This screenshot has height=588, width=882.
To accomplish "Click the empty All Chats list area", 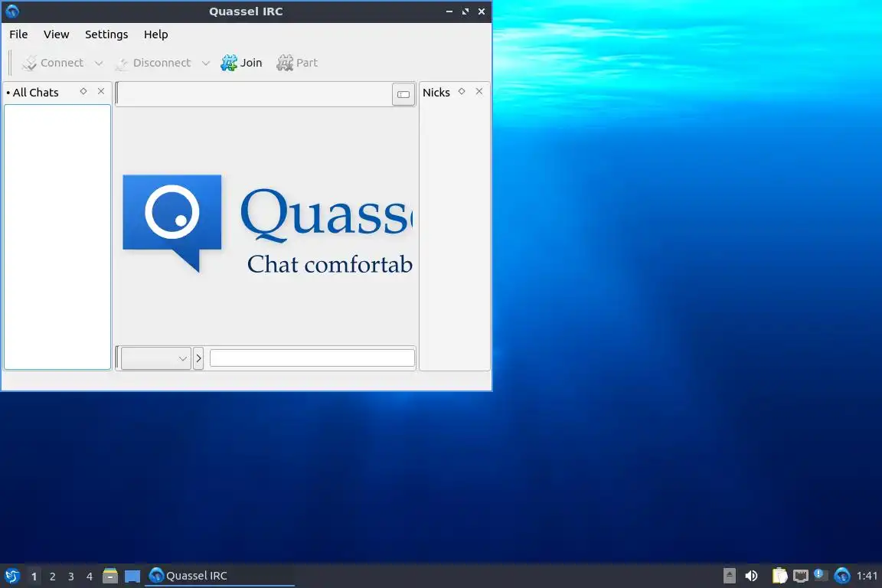I will click(x=57, y=237).
